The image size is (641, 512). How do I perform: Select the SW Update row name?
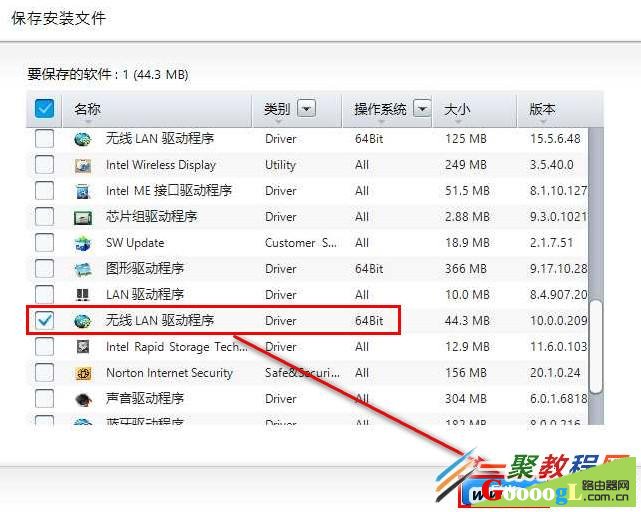(135, 243)
